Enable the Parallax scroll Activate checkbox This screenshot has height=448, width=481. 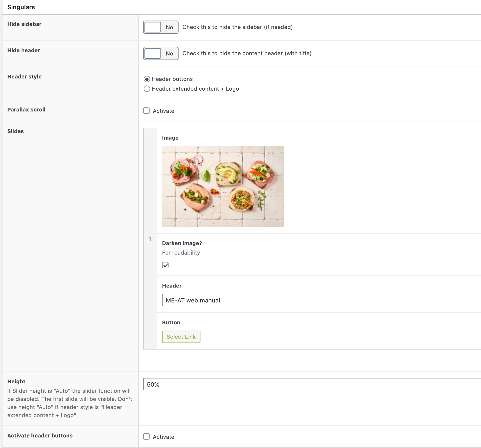146,111
